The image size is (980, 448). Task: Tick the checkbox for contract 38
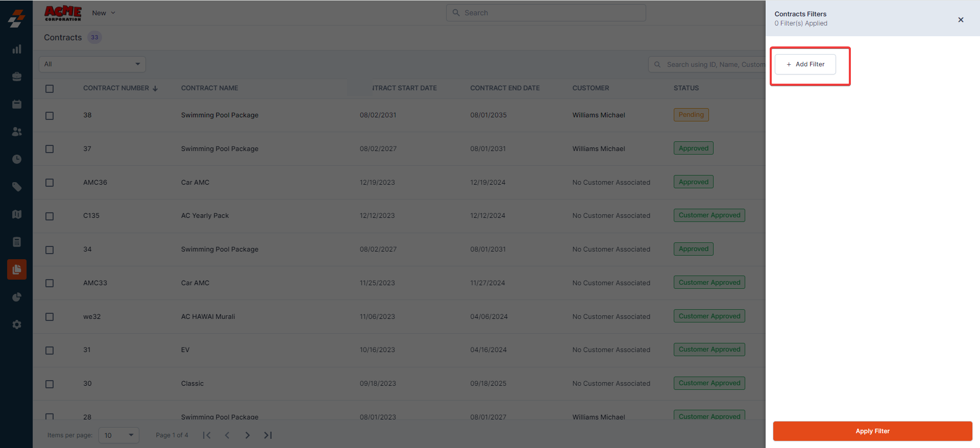click(50, 116)
